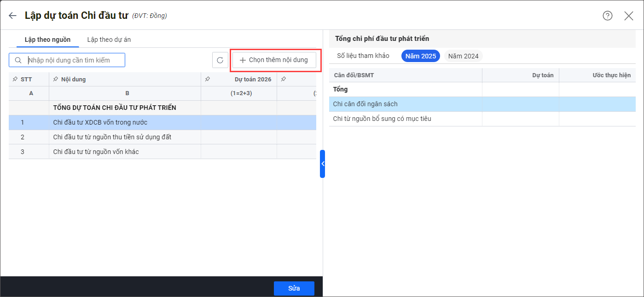Select row Chi đầu tư XDCB vốn trong nước
The image size is (644, 297).
tap(100, 122)
